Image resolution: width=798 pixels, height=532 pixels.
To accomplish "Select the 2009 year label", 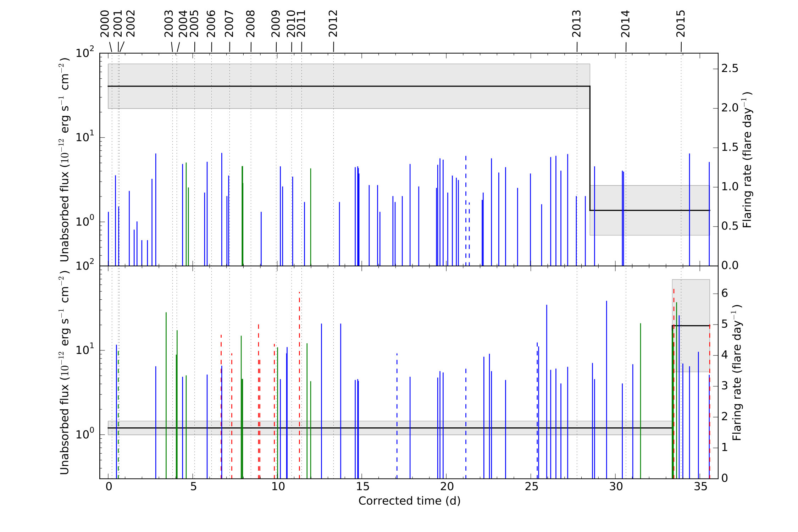I will (276, 24).
